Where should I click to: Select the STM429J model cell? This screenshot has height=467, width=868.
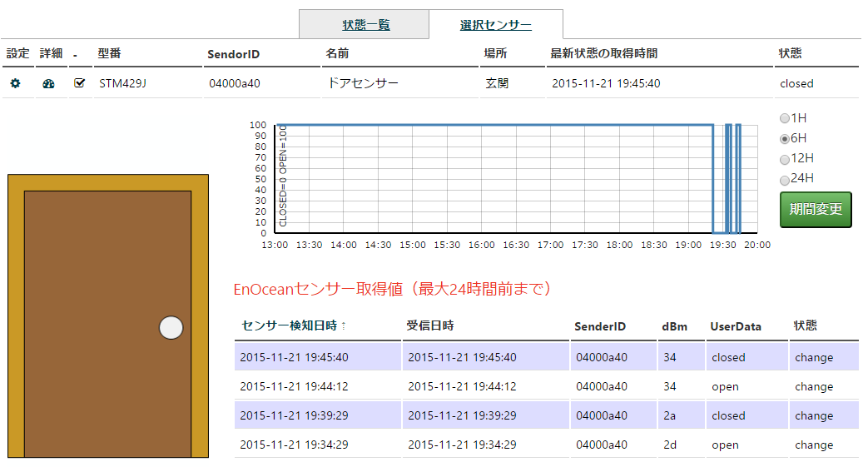[123, 83]
